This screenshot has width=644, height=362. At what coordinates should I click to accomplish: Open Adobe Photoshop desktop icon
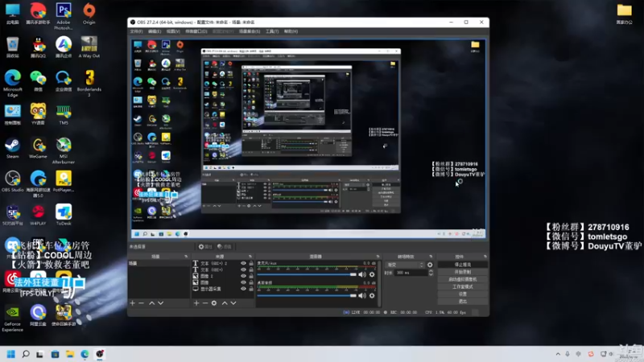64,16
